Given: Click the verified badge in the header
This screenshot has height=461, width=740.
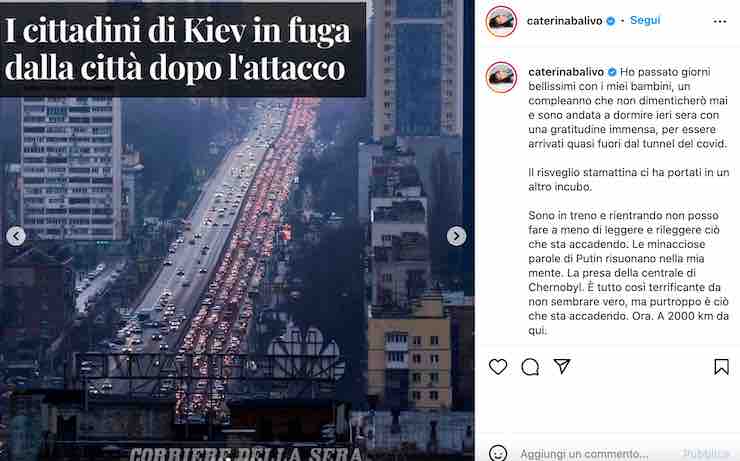Looking at the screenshot, I should coord(610,21).
